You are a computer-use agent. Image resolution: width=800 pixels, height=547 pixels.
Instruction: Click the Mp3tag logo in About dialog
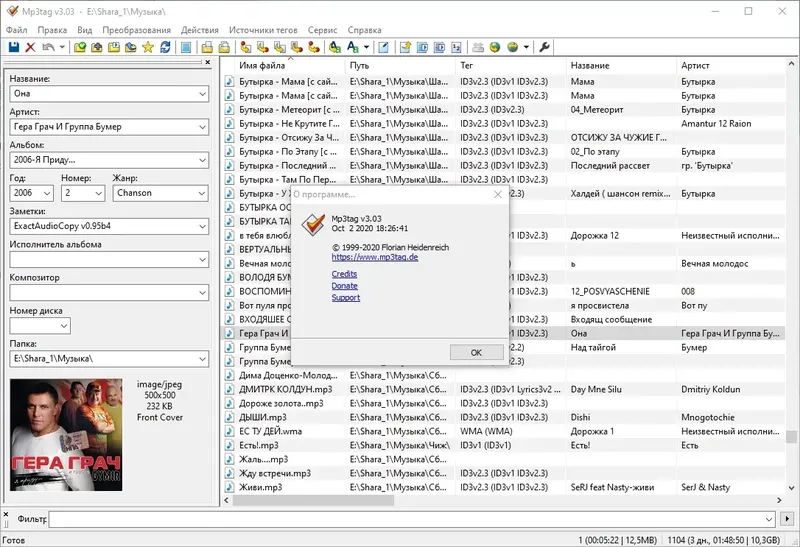tap(313, 224)
